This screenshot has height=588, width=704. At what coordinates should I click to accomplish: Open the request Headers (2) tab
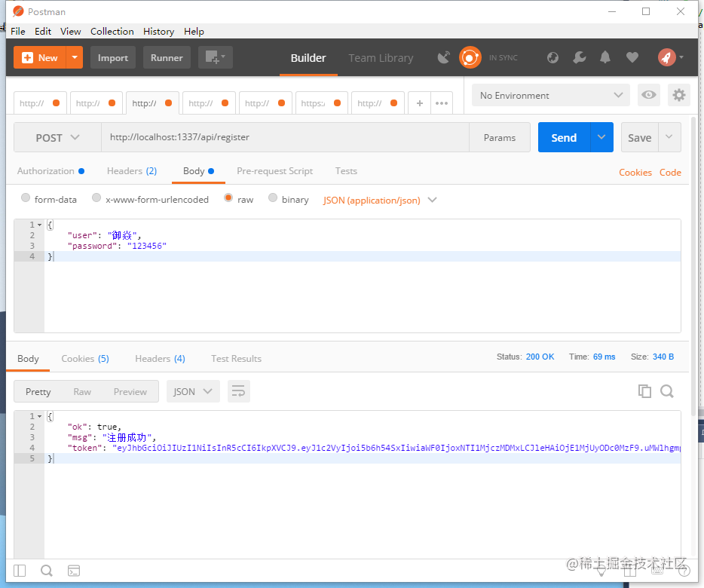click(132, 170)
